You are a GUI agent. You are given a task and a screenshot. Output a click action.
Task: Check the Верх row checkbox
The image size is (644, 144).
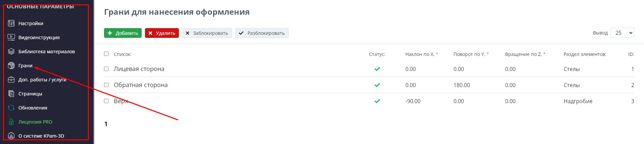click(x=106, y=101)
